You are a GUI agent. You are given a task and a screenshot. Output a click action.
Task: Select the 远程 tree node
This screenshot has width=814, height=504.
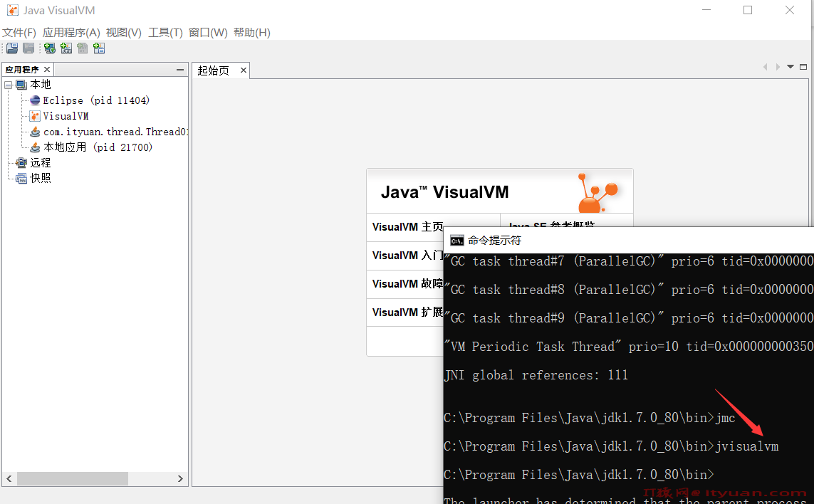point(41,163)
